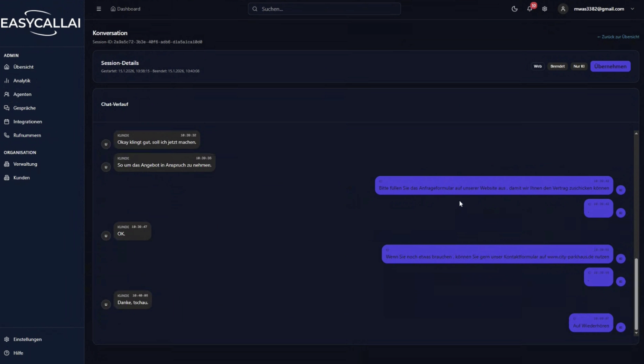Click the chat scrollbar down arrow
The height and width of the screenshot is (364, 644).
[x=636, y=333]
